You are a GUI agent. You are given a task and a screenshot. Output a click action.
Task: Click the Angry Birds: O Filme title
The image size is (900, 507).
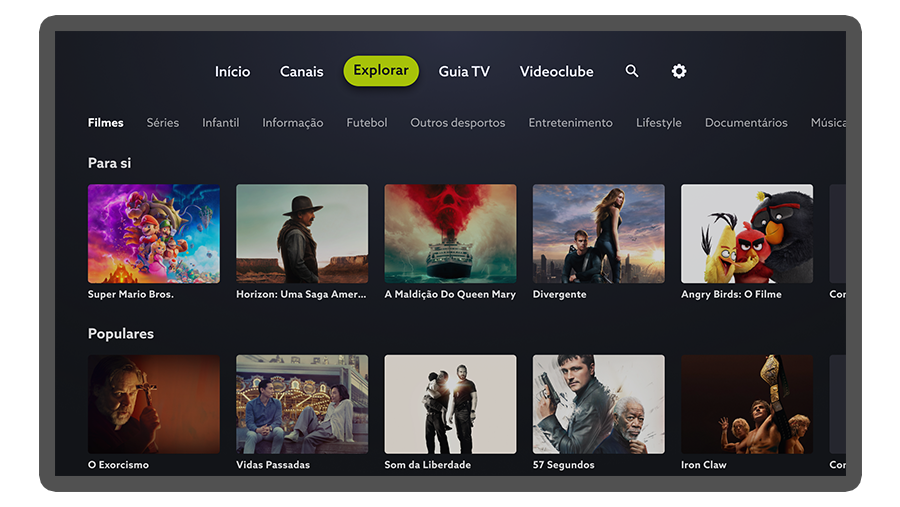731,295
